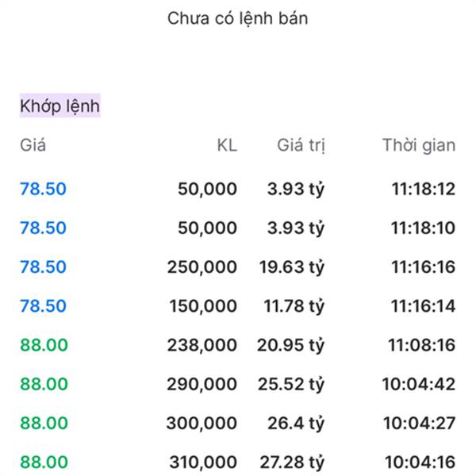Click the 11:16:14 timestamp
Image resolution: width=476 pixels, height=476 pixels.
point(423,305)
